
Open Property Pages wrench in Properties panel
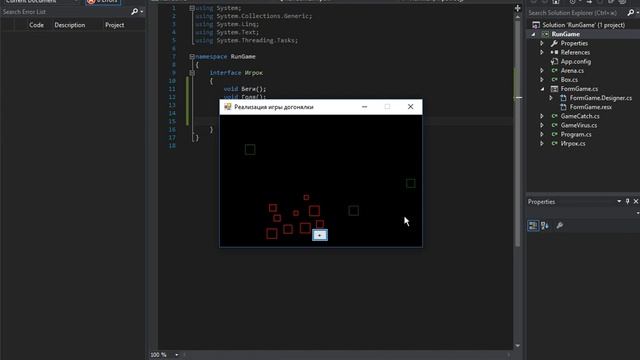[560, 225]
